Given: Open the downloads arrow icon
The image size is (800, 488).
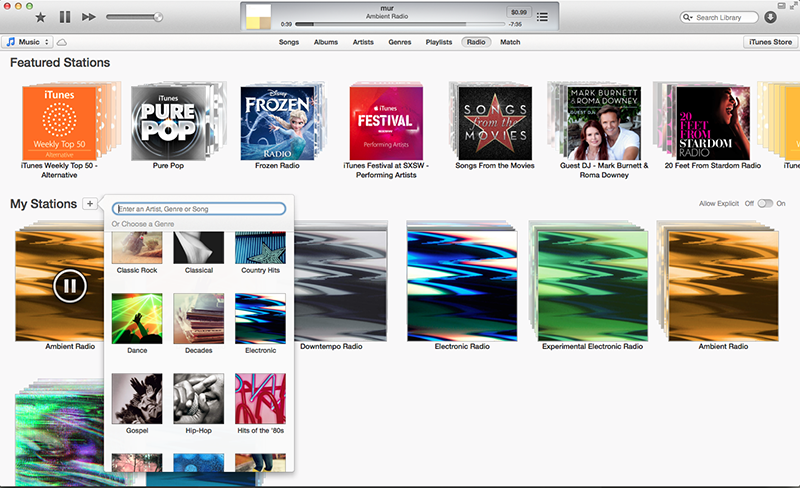Looking at the screenshot, I should [x=770, y=17].
